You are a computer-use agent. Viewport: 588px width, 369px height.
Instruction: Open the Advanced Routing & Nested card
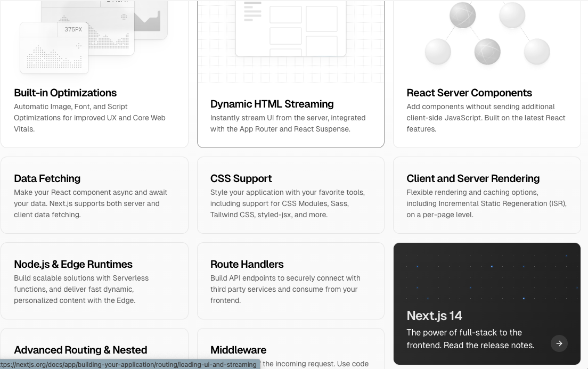click(94, 349)
